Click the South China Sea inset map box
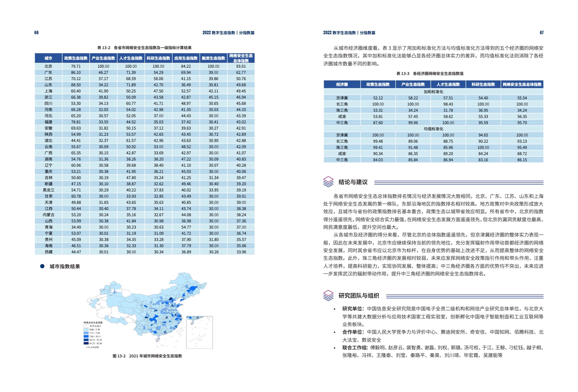The image size is (578, 392). pos(199,332)
